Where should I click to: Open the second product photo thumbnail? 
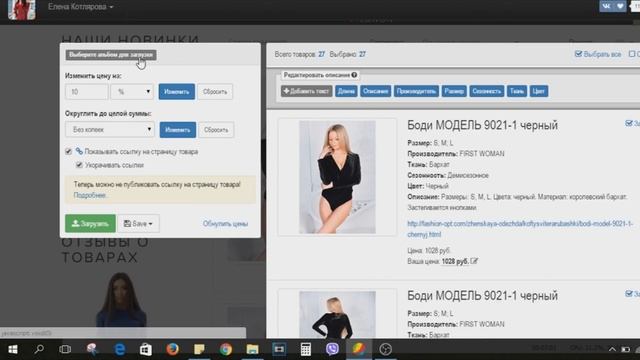[x=337, y=315]
